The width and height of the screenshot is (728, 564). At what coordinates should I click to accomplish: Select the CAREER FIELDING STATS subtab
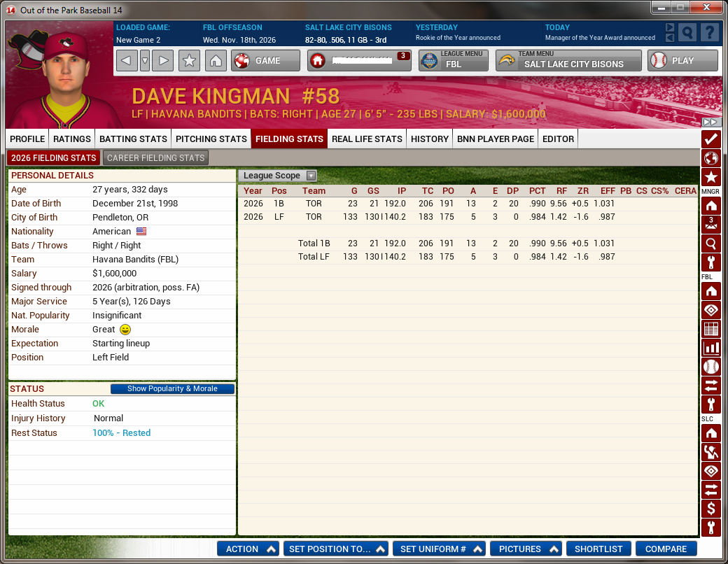pos(155,158)
